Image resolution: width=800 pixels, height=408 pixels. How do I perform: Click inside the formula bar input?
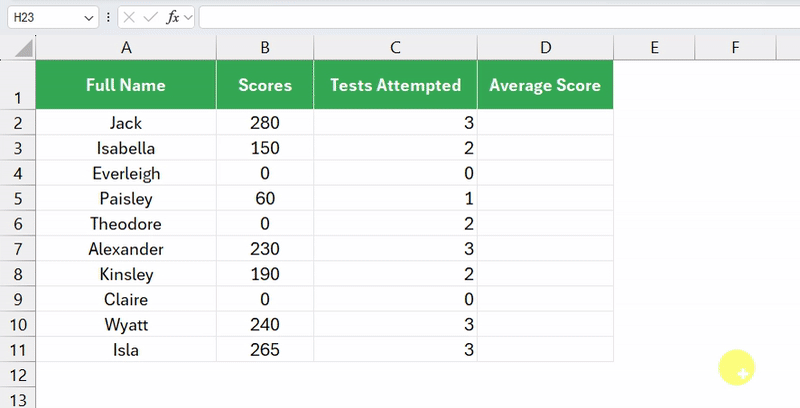click(499, 18)
